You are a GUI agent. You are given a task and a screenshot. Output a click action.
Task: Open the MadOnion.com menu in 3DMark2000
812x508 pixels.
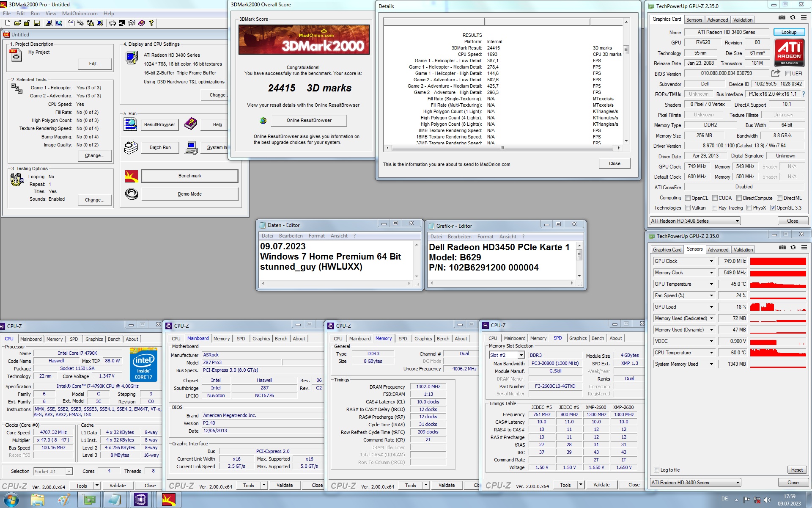(x=80, y=14)
